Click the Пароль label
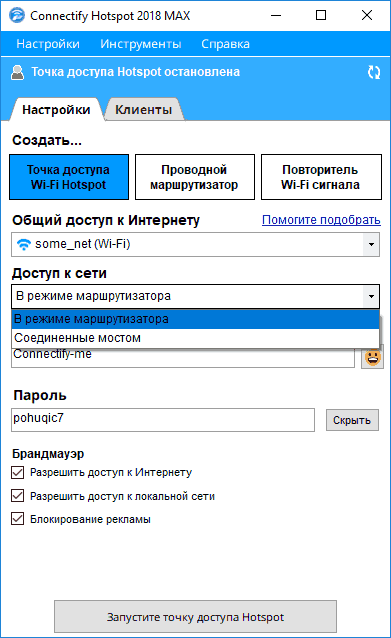The image size is (391, 638). point(39,395)
